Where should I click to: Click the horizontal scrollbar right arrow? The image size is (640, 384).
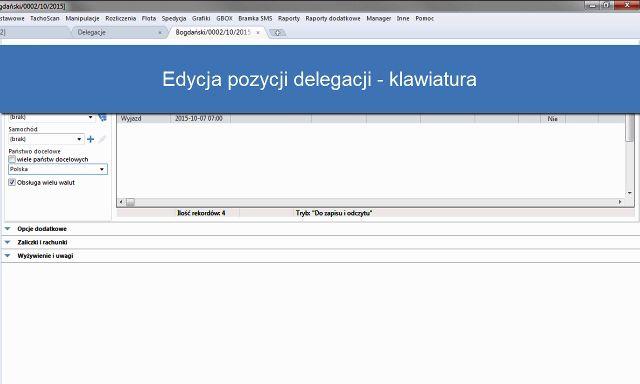click(620, 202)
